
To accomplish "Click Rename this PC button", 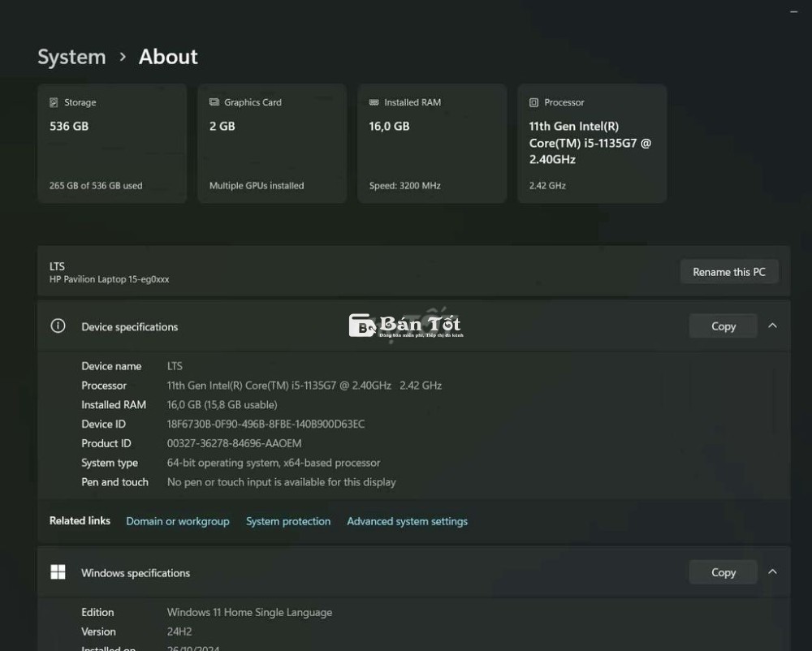I will (x=729, y=272).
